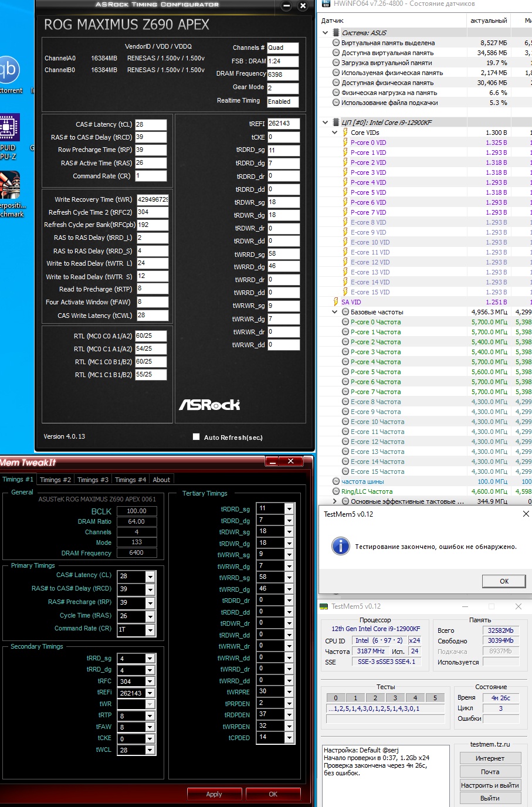Click the TestMem5 window title icon
This screenshot has height=807, width=532.
324,606
